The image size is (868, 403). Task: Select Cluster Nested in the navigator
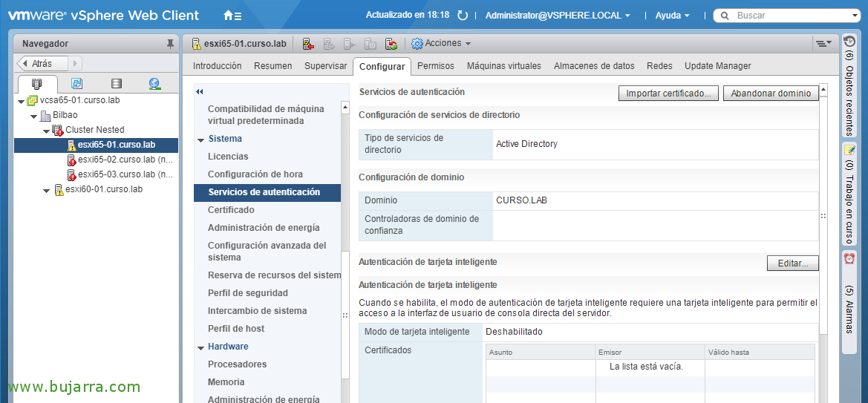(94, 130)
